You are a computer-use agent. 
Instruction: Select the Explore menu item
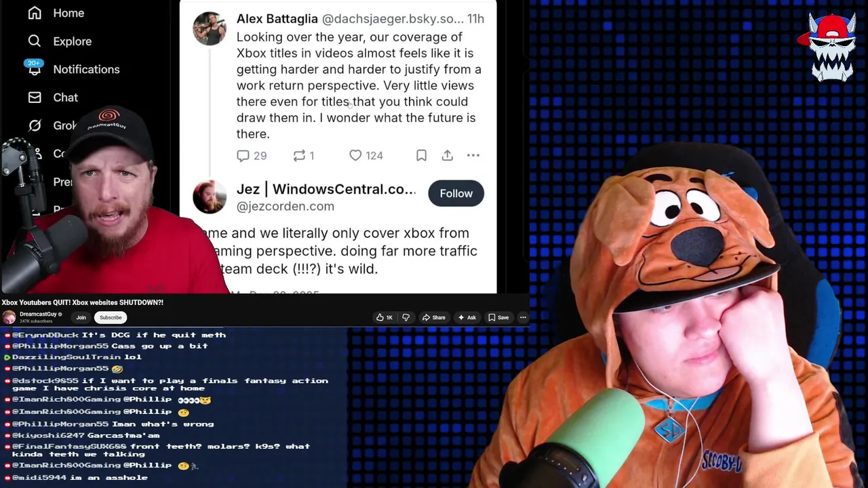pos(72,41)
